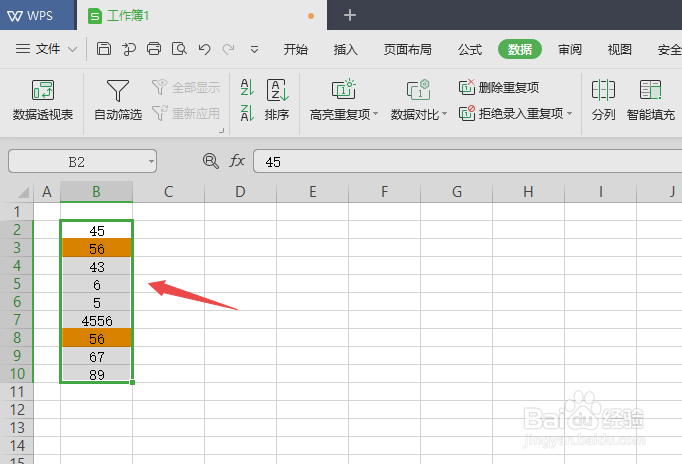
Task: Select column B header
Action: click(x=97, y=192)
